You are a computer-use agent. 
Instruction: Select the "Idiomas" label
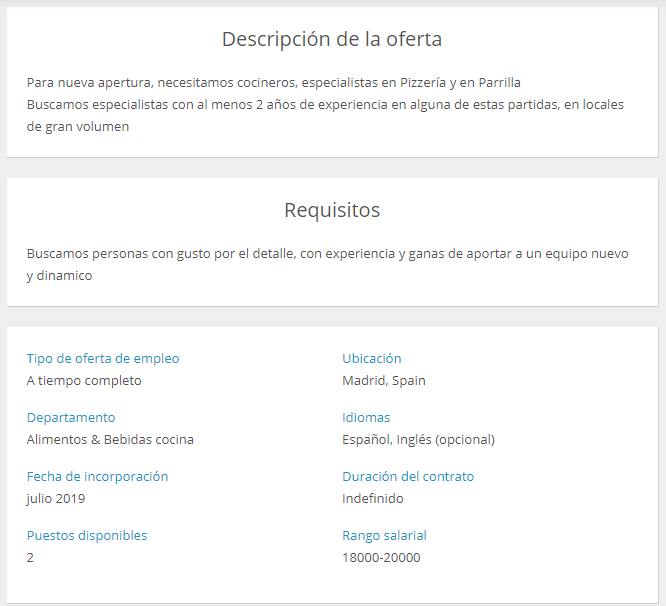pyautogui.click(x=366, y=417)
